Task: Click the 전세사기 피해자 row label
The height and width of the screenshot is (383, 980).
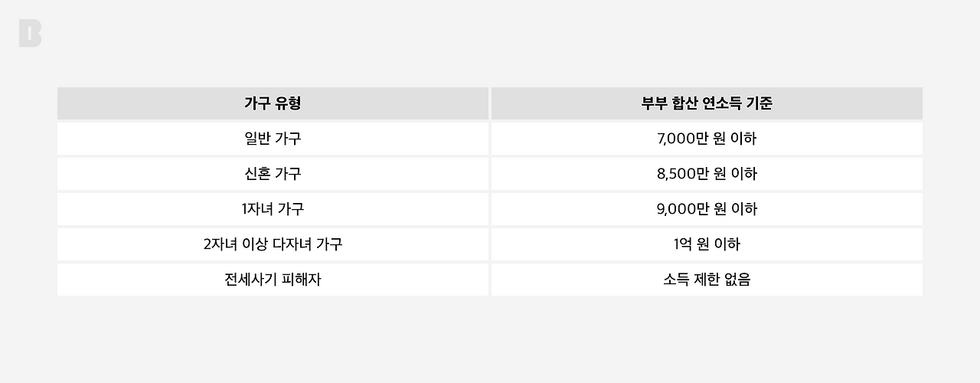Action: pyautogui.click(x=273, y=280)
